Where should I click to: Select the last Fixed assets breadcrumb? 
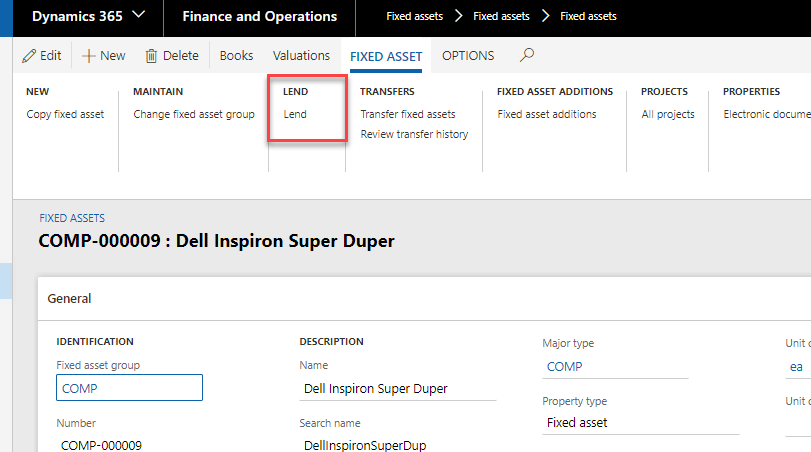(x=588, y=17)
